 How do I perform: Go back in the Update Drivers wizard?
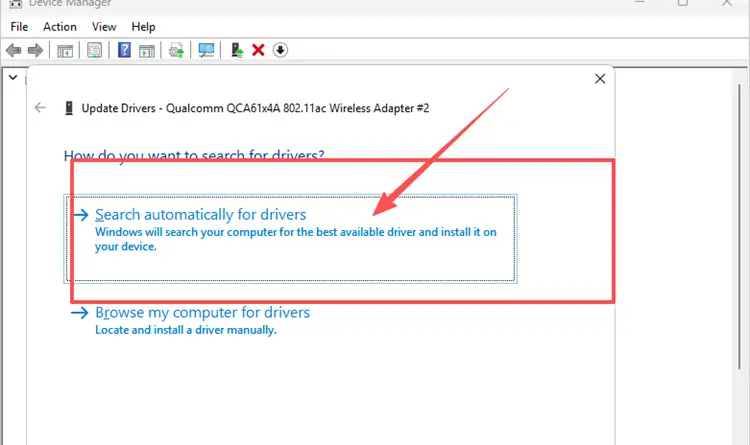(x=40, y=108)
